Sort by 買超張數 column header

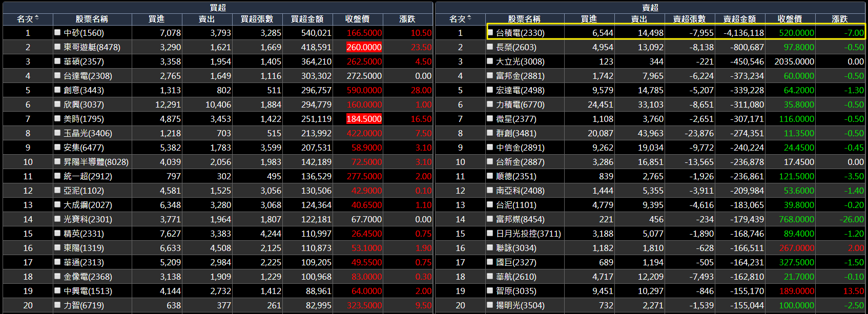coord(257,19)
